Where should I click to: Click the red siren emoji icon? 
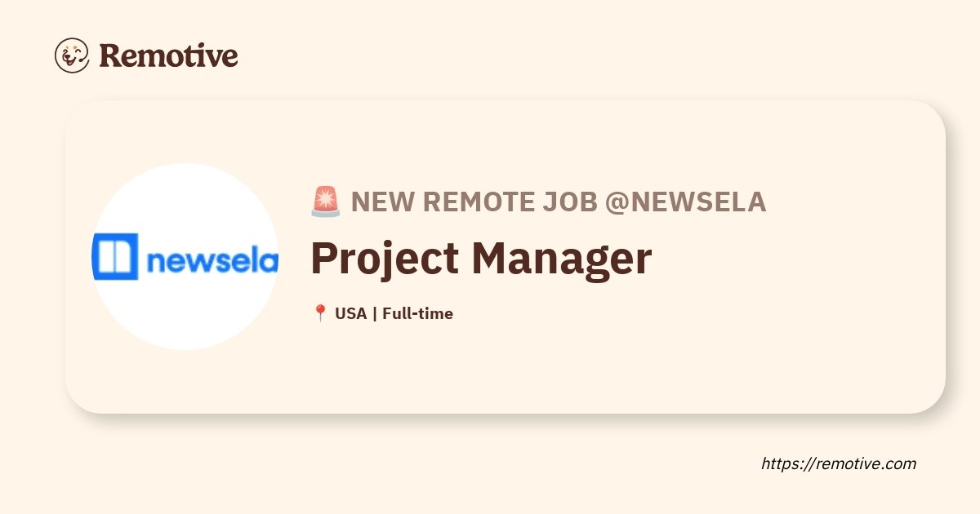click(x=326, y=202)
